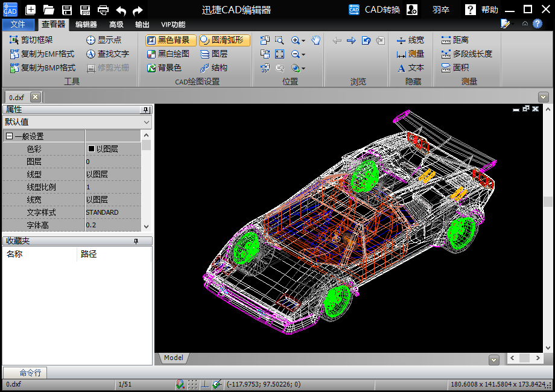This screenshot has height=392, width=555.
Task: Click the zoom window magnifier icon
Action: (x=279, y=40)
